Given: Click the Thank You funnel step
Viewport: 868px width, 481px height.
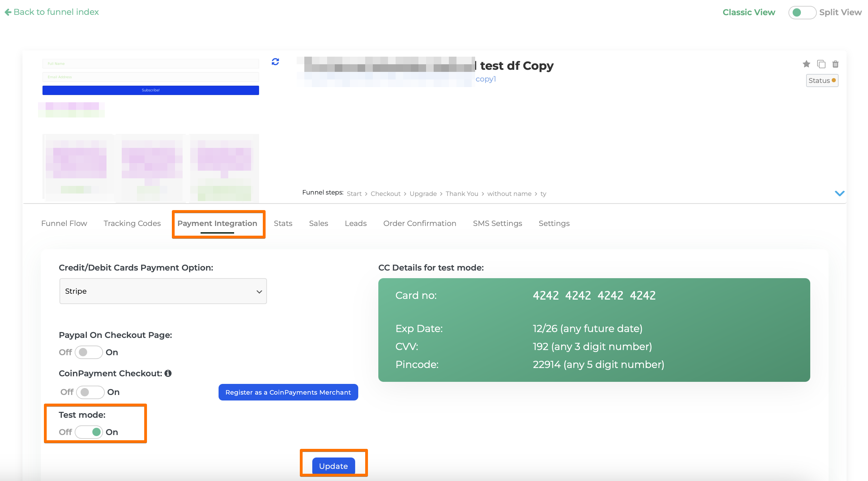Looking at the screenshot, I should [x=462, y=194].
